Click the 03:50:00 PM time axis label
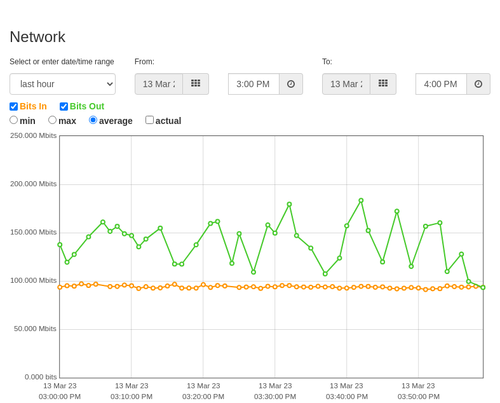Screen dimensions: 500x403 tap(418, 397)
